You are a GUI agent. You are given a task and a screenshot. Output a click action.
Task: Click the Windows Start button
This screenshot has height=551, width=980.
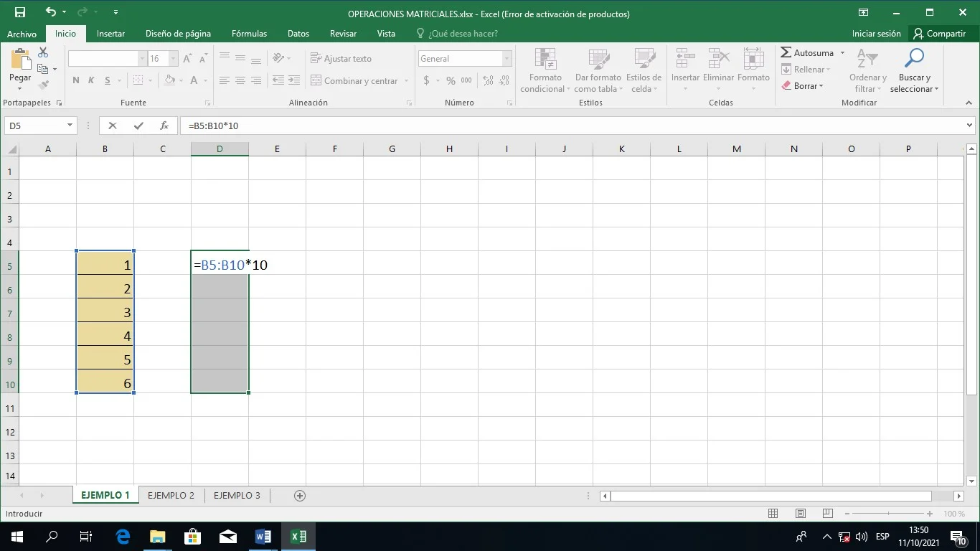17,536
